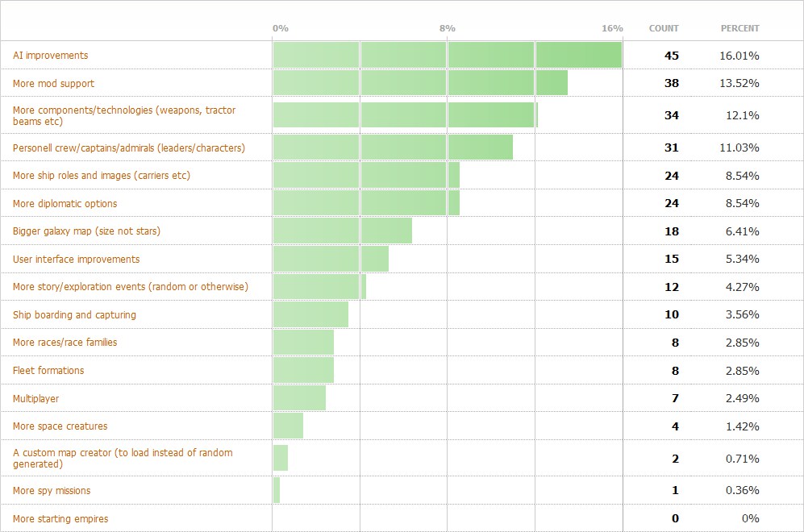The width and height of the screenshot is (804, 532).
Task: Click count value 7 for Multiplayer
Action: coord(675,399)
